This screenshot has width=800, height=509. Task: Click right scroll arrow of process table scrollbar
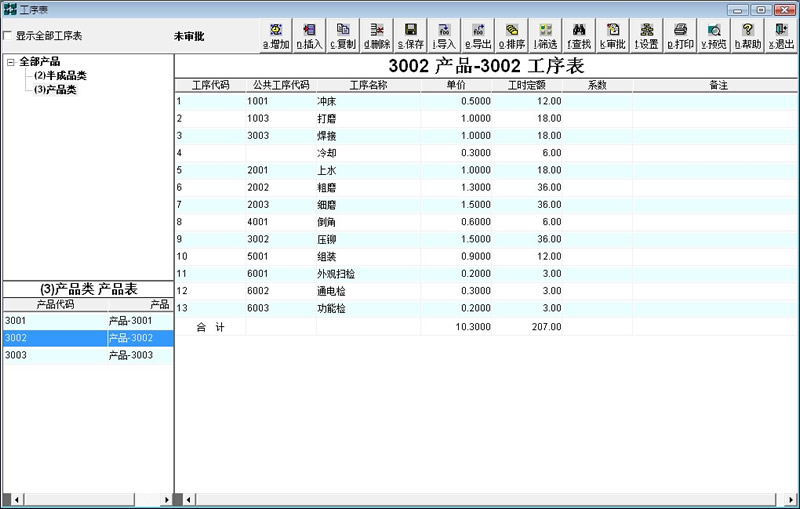(x=792, y=500)
